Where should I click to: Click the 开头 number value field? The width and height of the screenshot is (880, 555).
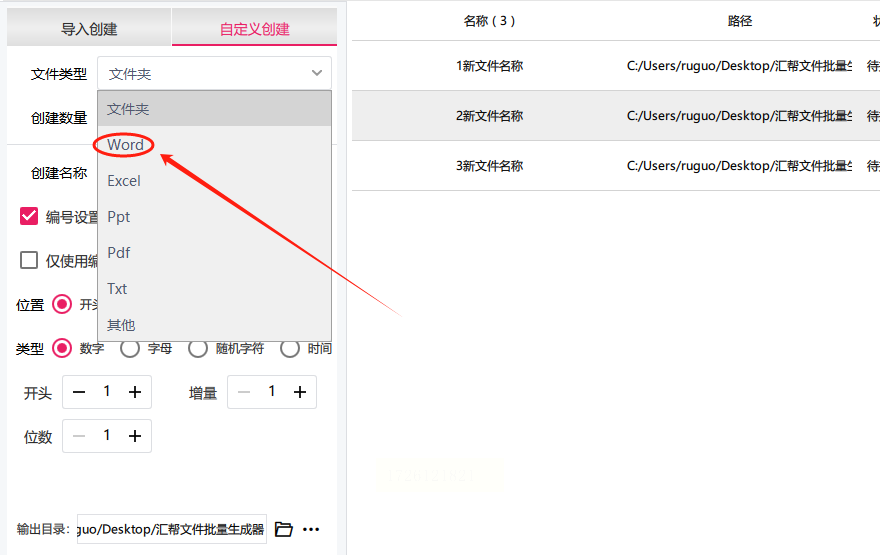[107, 392]
